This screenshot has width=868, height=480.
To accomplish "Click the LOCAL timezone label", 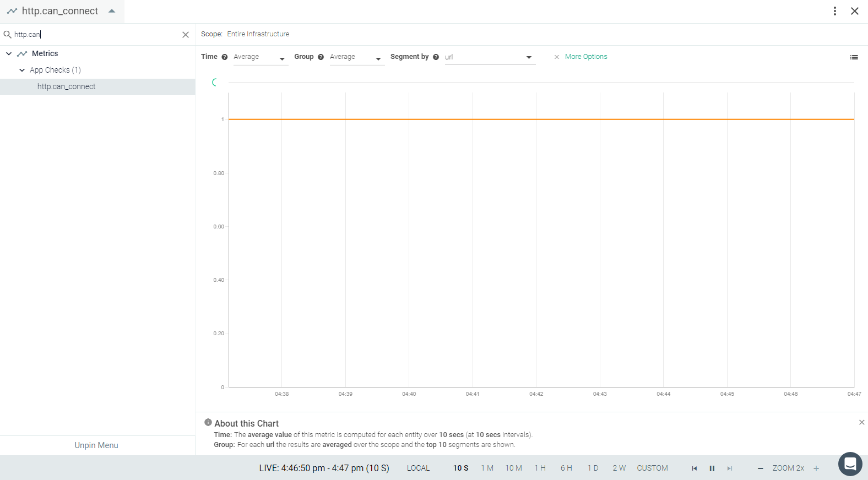I will click(418, 468).
